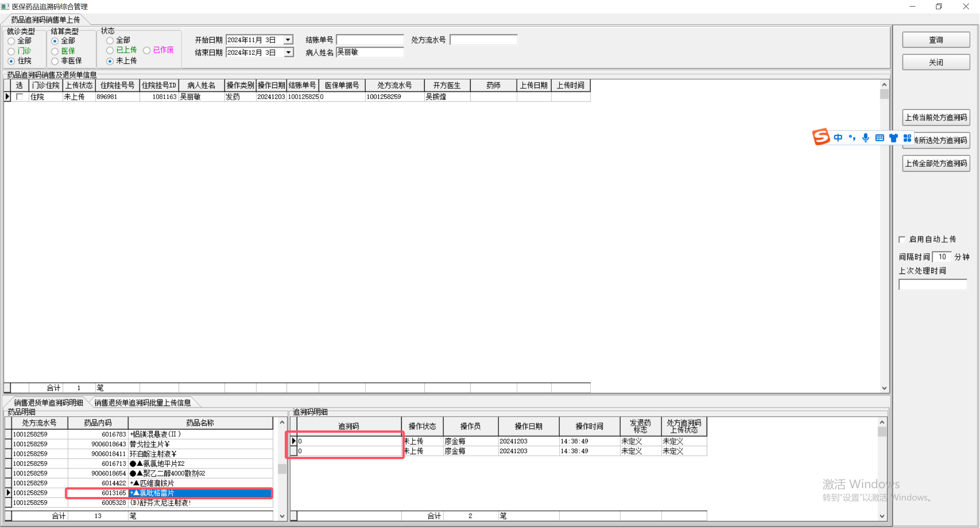Viewport: 980px width, 528px height.
Task: Click the Sogou input method logo icon
Action: tap(820, 137)
